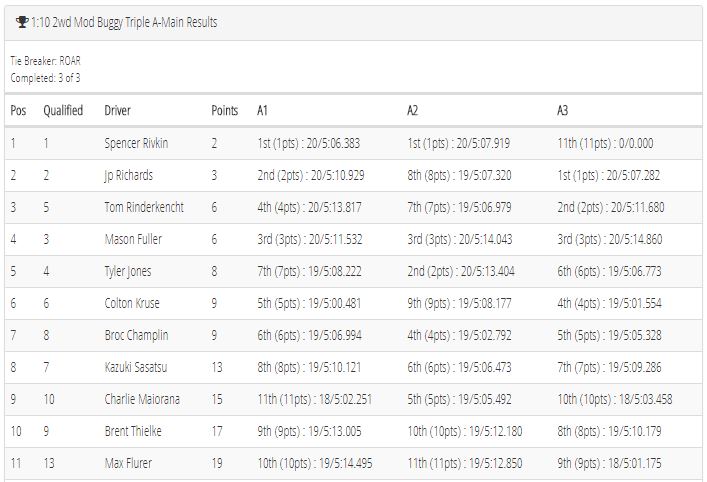Open Kazuki Sasatsu's entry
The image size is (707, 482).
pos(136,367)
